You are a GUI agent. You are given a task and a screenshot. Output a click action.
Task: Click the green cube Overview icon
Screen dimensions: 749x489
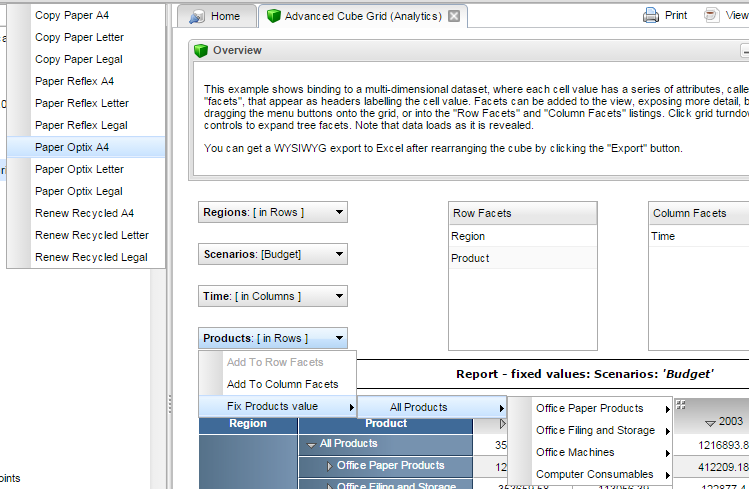201,50
